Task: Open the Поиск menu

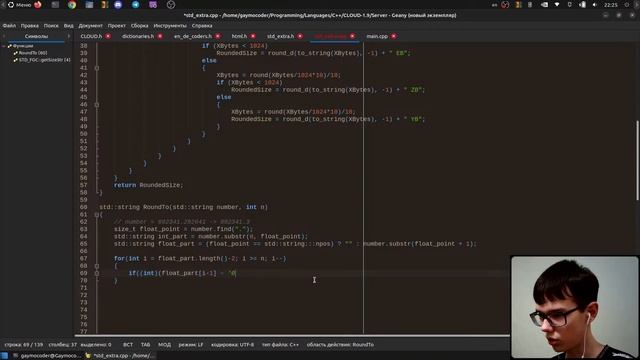Action: (x=51, y=25)
